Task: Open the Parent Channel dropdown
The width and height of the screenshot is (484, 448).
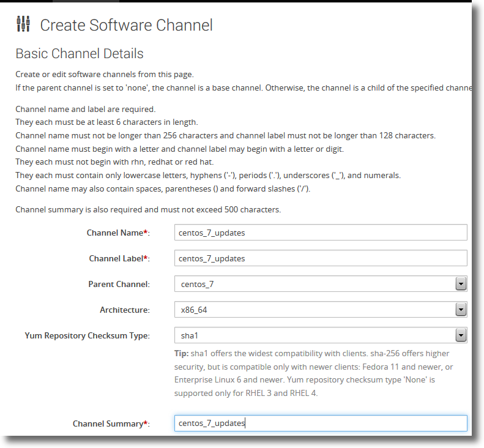Action: (x=321, y=284)
